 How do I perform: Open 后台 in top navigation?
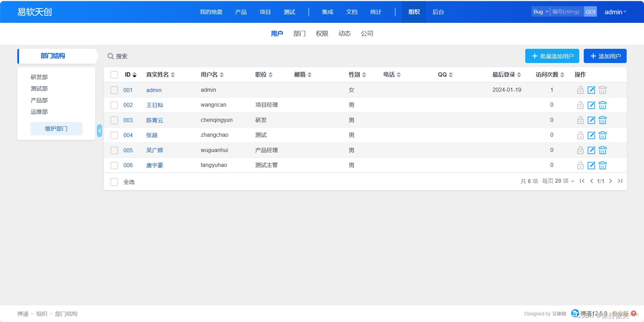point(438,12)
